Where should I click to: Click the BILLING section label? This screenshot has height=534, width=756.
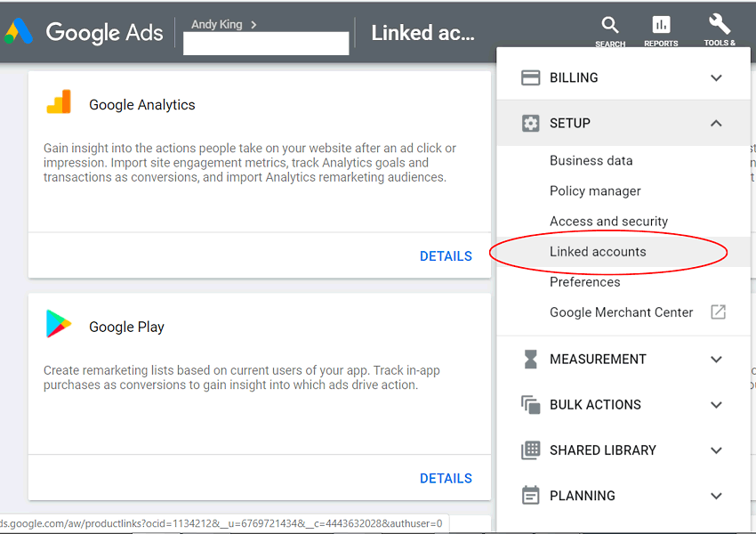click(x=574, y=77)
